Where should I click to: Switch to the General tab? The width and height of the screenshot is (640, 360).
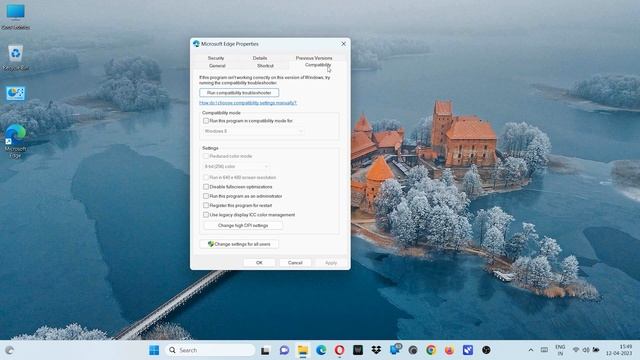217,66
